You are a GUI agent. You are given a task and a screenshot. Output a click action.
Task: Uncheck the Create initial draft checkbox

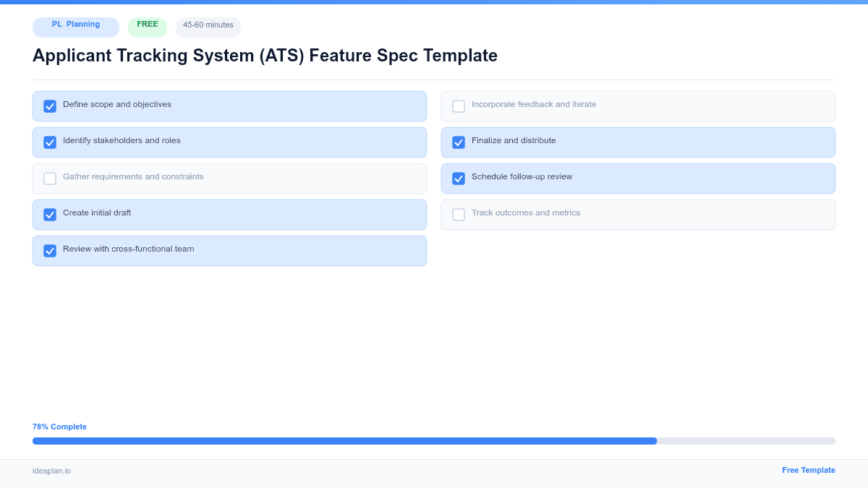50,214
